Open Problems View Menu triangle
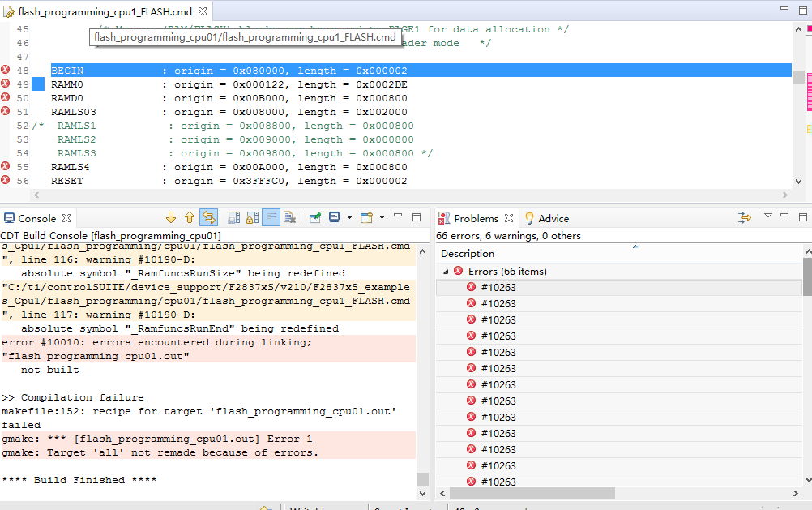Viewport: 812px width, 510px height. (768, 216)
